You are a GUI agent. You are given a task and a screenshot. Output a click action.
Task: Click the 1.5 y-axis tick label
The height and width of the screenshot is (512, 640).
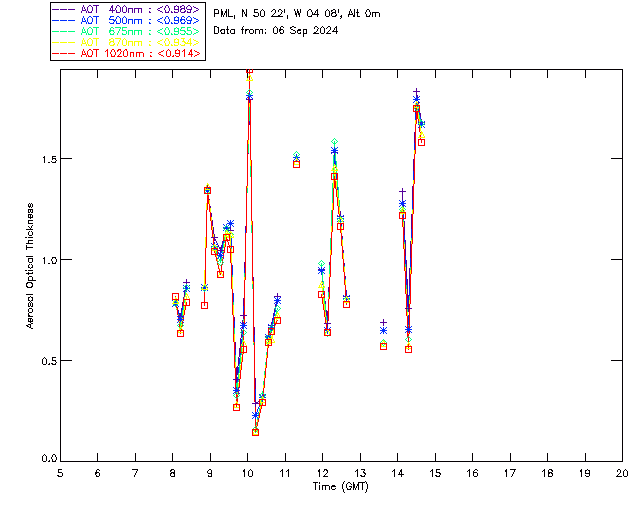click(49, 159)
